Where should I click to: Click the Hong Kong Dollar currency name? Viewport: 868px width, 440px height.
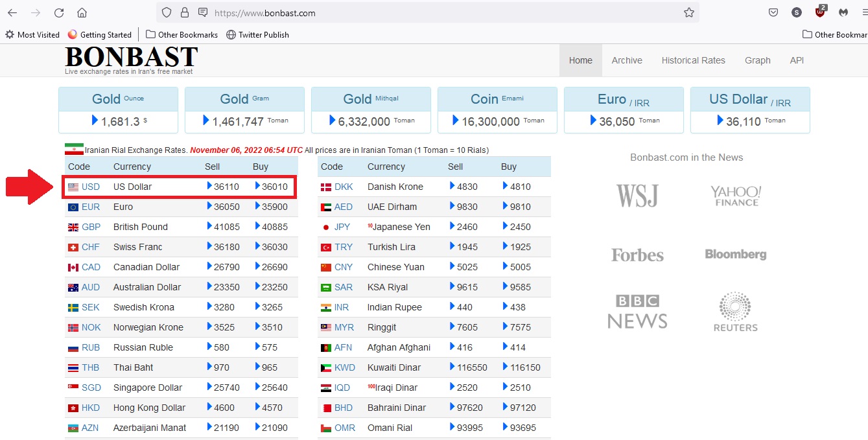(x=149, y=408)
